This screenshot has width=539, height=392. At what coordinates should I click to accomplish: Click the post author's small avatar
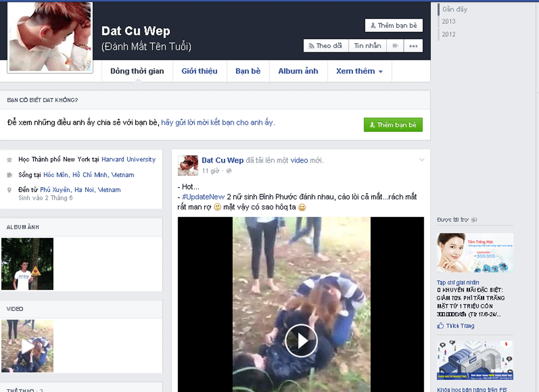(188, 165)
